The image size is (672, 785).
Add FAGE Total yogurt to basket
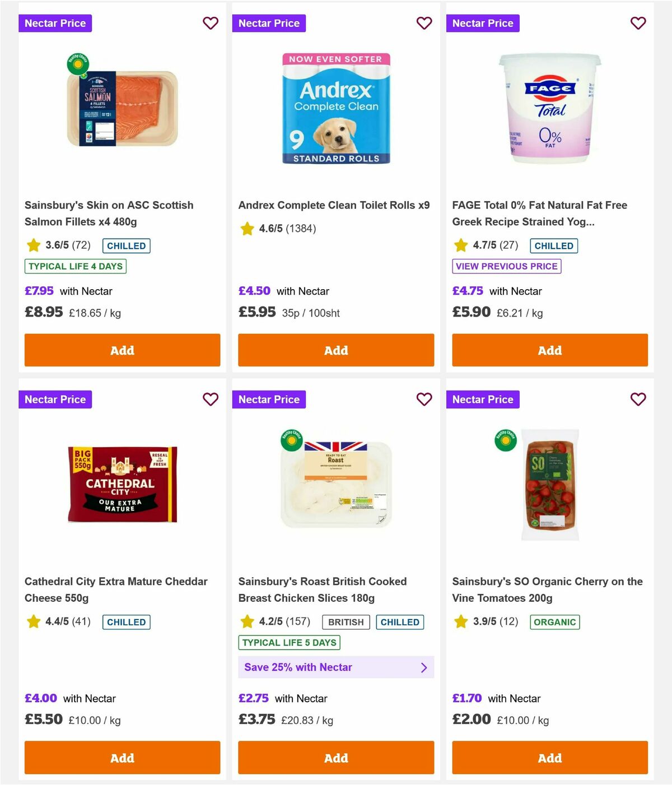(x=549, y=350)
